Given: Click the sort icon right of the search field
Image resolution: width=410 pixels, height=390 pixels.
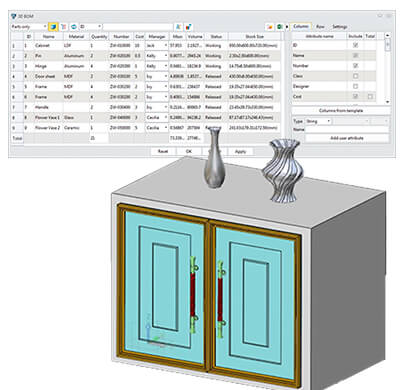Looking at the screenshot, I should tap(178, 27).
